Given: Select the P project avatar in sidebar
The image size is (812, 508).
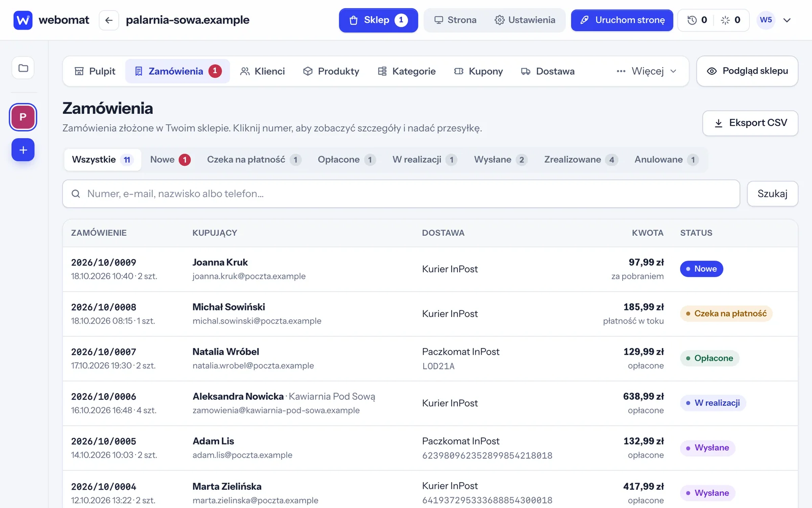Looking at the screenshot, I should [x=23, y=117].
